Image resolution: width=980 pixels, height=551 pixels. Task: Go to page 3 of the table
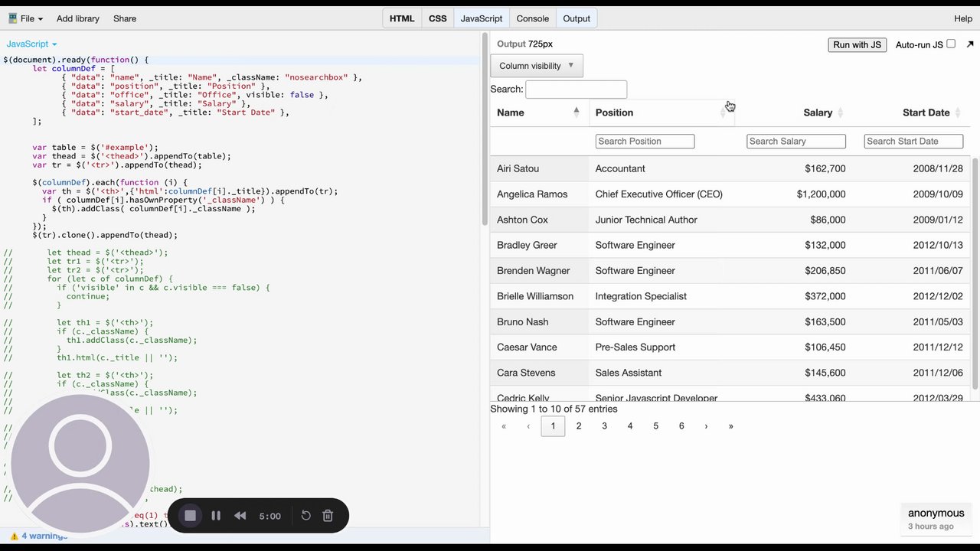click(x=604, y=426)
